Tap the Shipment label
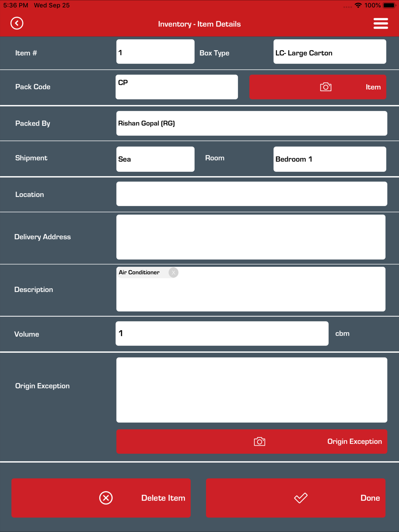The width and height of the screenshot is (399, 532). coord(31,158)
